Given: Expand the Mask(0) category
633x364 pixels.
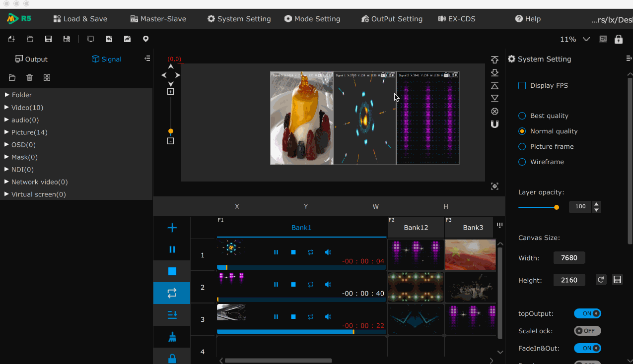Looking at the screenshot, I should [x=7, y=157].
